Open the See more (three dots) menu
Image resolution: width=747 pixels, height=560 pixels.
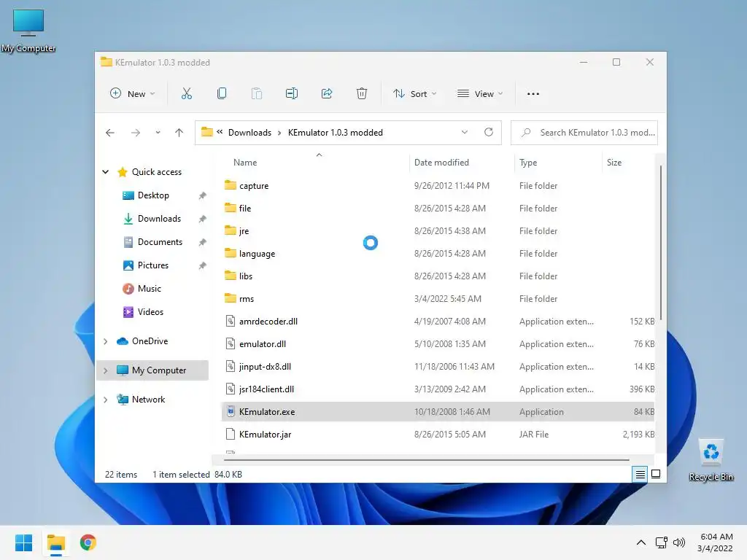click(533, 94)
